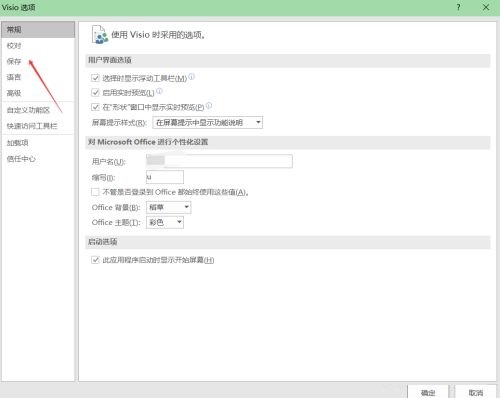
Task: Confirm with the 确定 button
Action: [x=428, y=392]
